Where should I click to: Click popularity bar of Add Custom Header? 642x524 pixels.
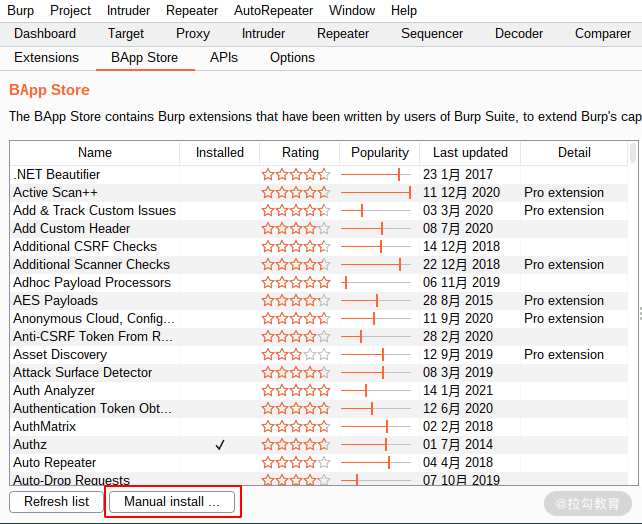[x=375, y=228]
